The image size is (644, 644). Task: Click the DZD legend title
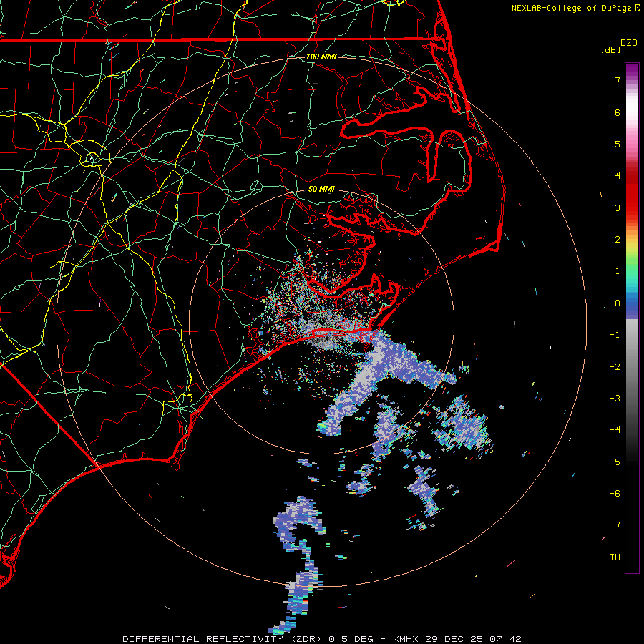click(629, 43)
